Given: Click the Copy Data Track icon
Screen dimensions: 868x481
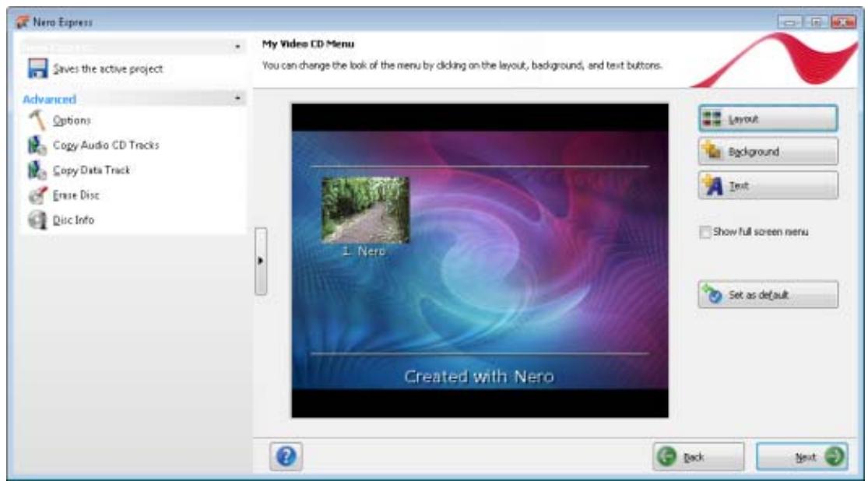Looking at the screenshot, I should 37,170.
